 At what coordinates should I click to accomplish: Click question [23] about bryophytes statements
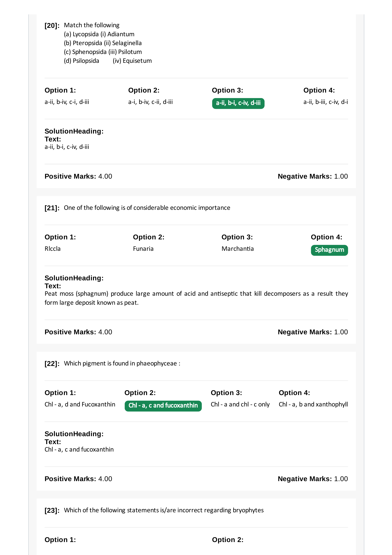[x=164, y=510]
